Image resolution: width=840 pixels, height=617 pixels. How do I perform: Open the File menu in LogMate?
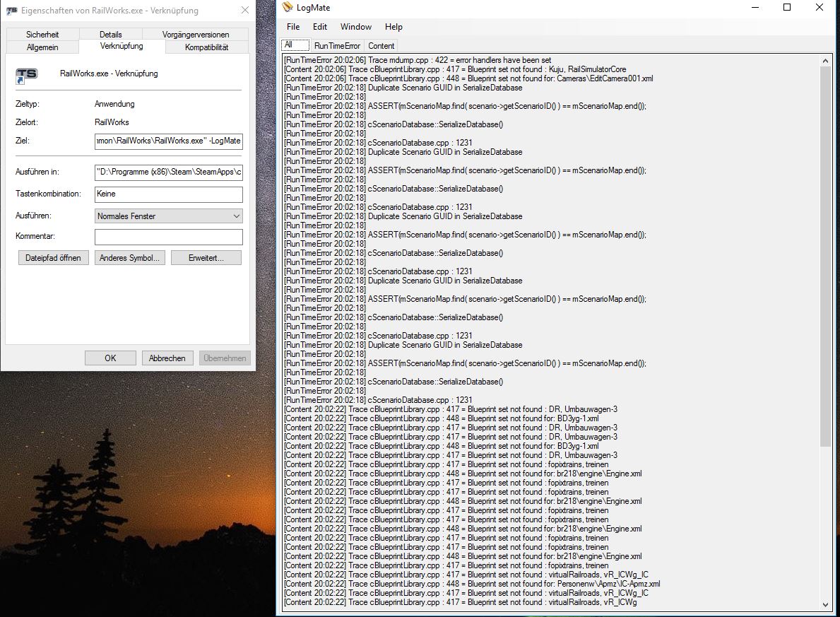[293, 27]
